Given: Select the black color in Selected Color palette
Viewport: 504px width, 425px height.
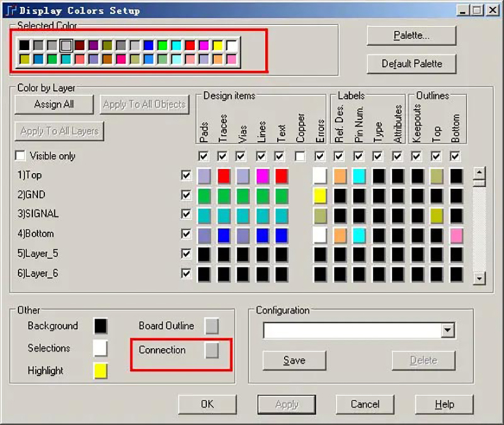Looking at the screenshot, I should [24, 45].
